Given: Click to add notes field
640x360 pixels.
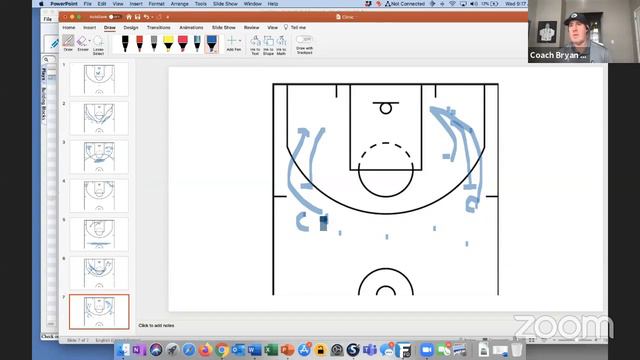Looking at the screenshot, I should 156,325.
